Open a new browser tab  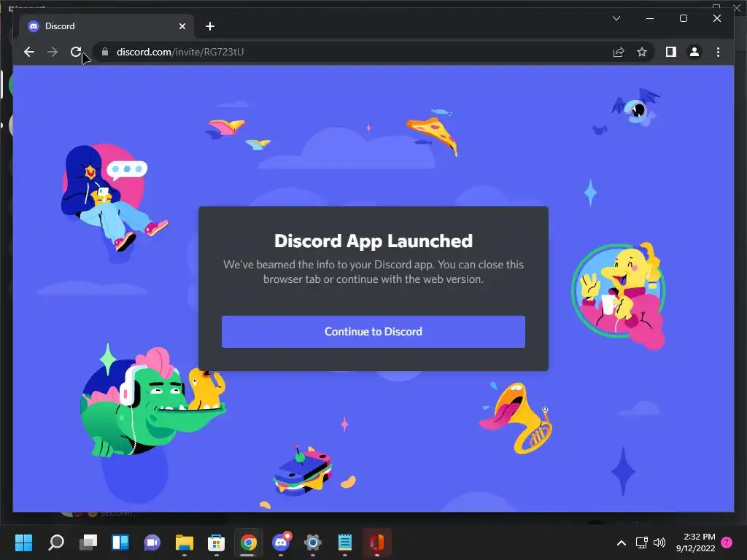[209, 26]
